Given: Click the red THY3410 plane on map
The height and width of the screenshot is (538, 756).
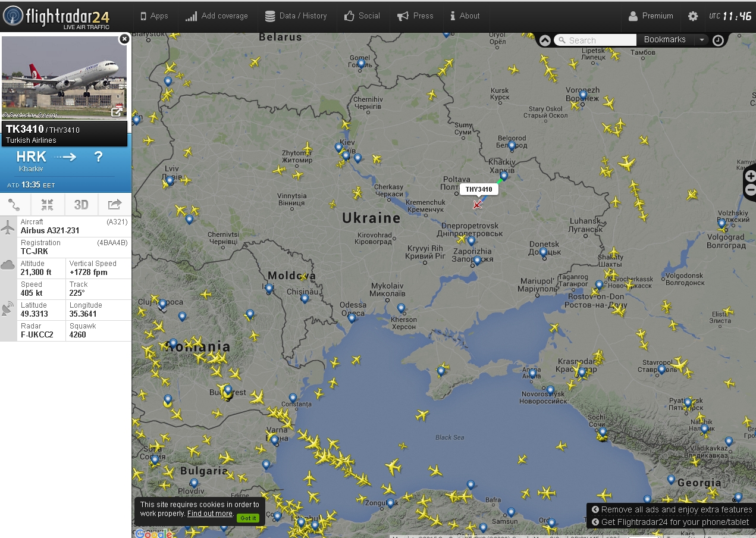Looking at the screenshot, I should coord(478,204).
